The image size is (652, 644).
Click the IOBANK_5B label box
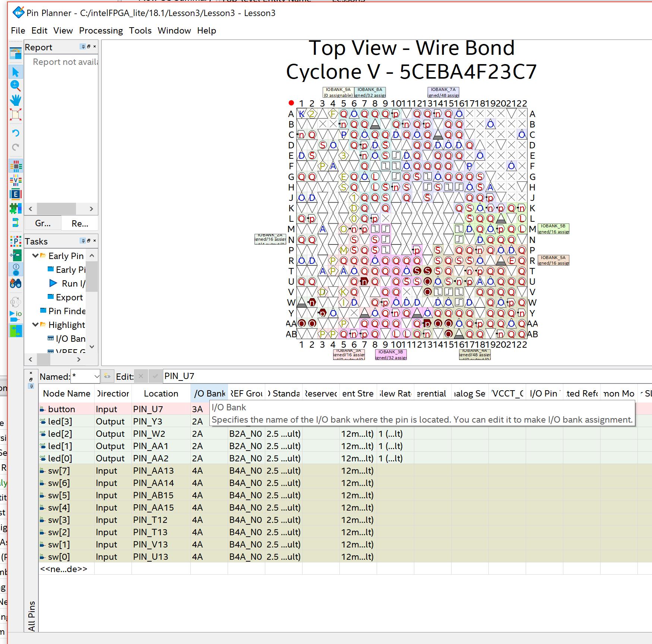point(553,229)
